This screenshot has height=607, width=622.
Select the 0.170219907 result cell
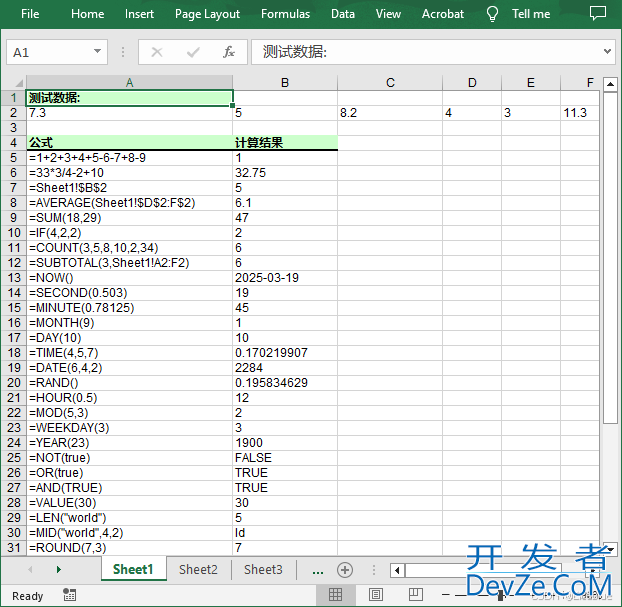285,353
